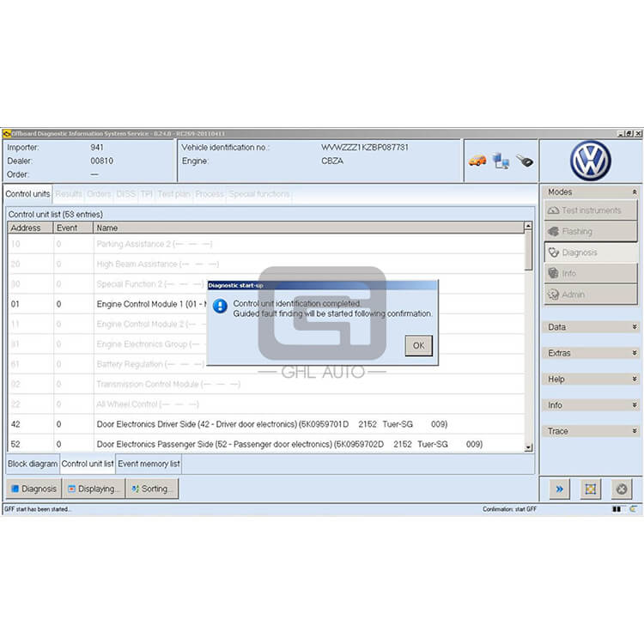Select Engine Control Module 1 row
The height and width of the screenshot is (644, 644).
pos(266,304)
